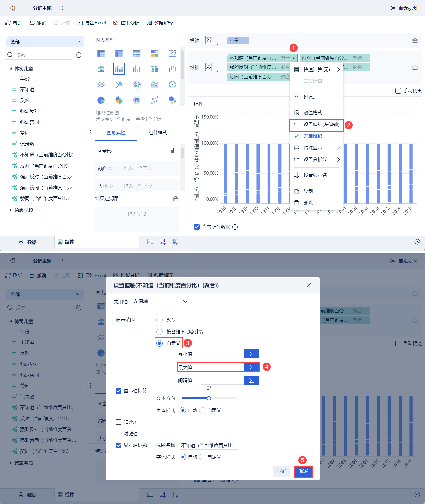Choose 过滤... from the context menu
This screenshot has width=425, height=504.
tap(316, 97)
